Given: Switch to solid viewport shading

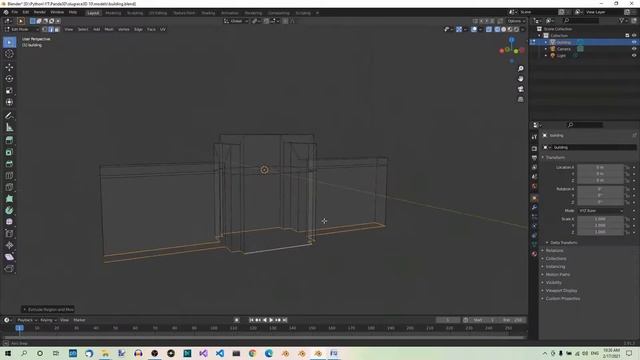Looking at the screenshot, I should [x=504, y=29].
